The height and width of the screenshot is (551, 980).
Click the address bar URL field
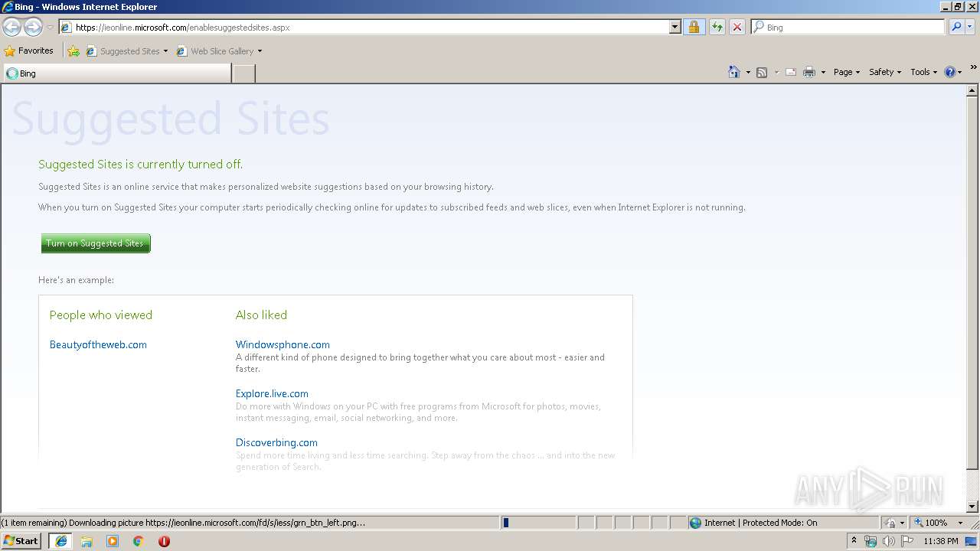click(364, 28)
